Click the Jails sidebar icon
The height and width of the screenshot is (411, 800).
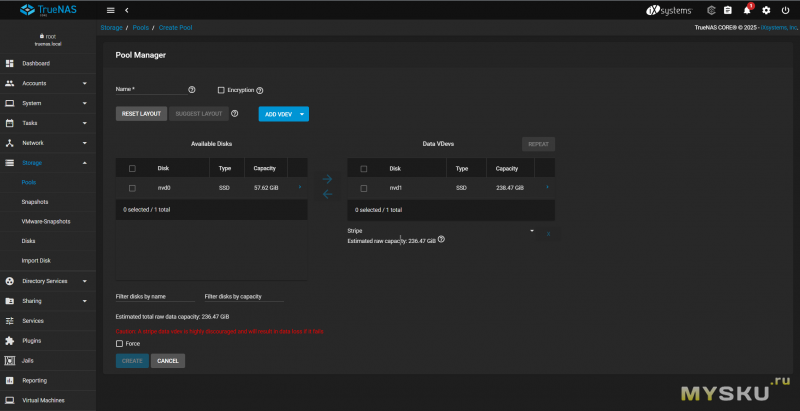click(x=9, y=361)
